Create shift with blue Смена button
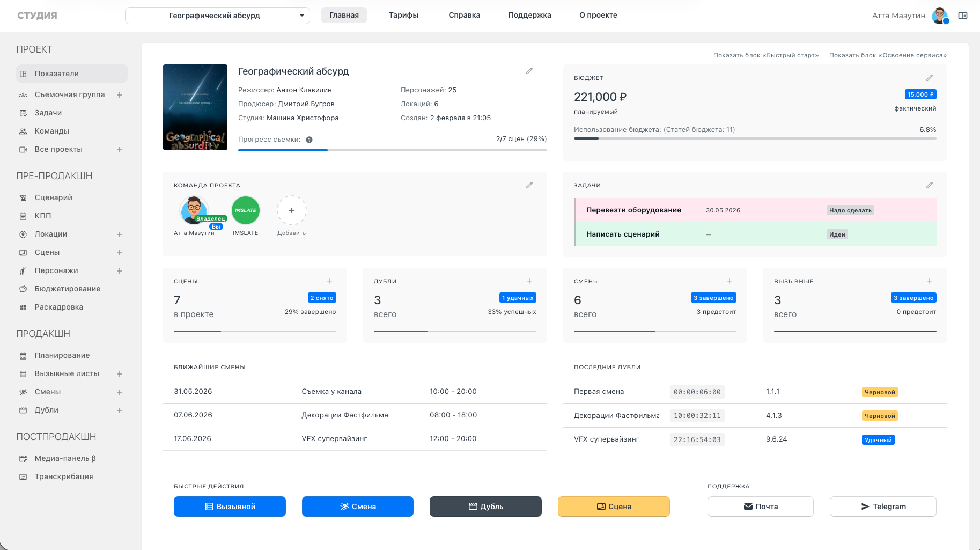980x550 pixels. (x=358, y=507)
